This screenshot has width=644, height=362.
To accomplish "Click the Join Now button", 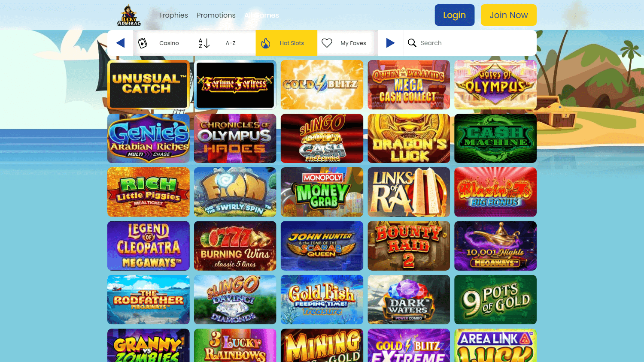I will click(509, 15).
